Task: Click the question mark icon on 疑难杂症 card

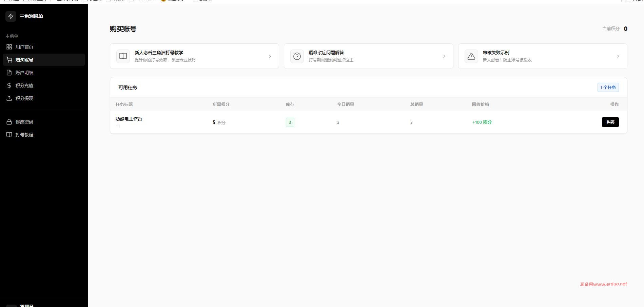Action: (297, 56)
